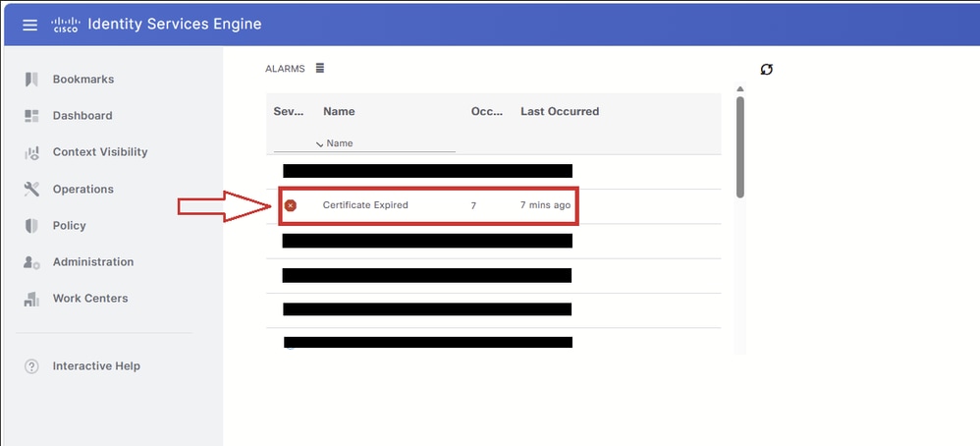Click the Policy shield icon
The image size is (980, 446).
(x=31, y=225)
